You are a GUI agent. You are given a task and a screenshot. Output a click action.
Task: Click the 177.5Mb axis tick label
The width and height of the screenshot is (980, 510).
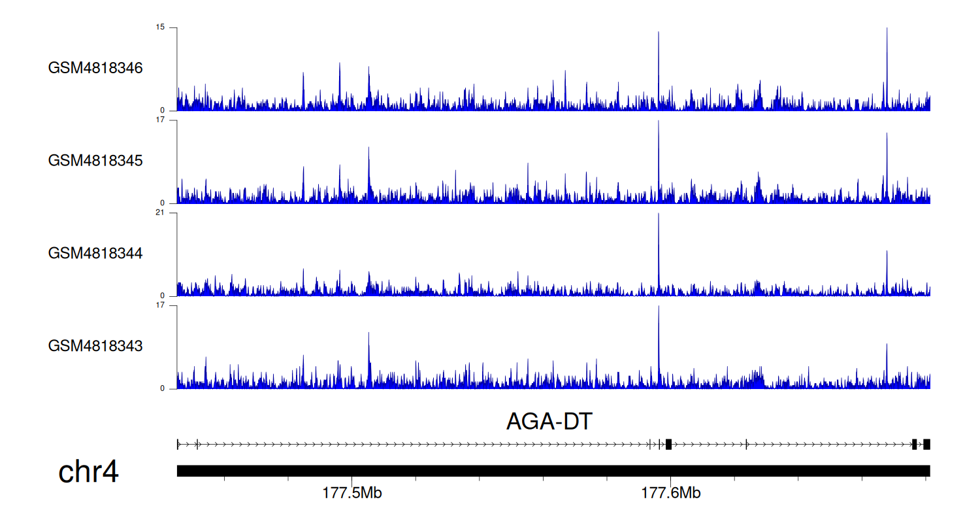coord(352,493)
